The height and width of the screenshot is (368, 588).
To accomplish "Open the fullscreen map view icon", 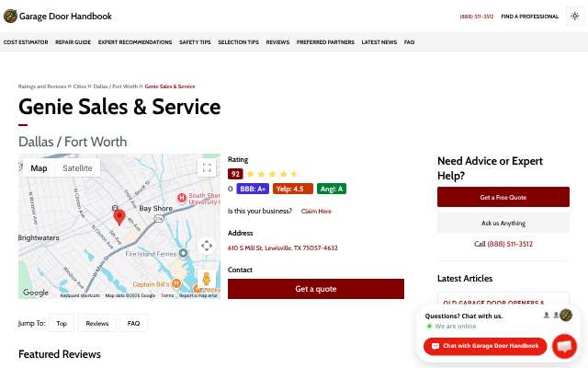I will pos(207,167).
